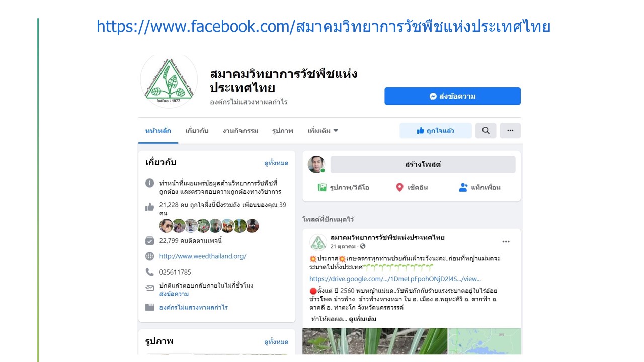Click the รูปภาพ/วิดีโอ photo icon
The image size is (644, 362).
pyautogui.click(x=322, y=187)
